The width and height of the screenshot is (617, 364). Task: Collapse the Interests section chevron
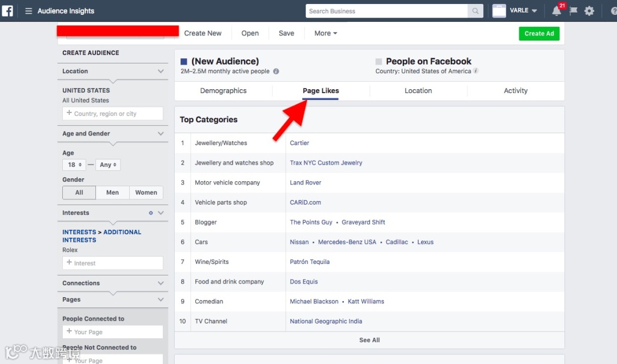(161, 213)
